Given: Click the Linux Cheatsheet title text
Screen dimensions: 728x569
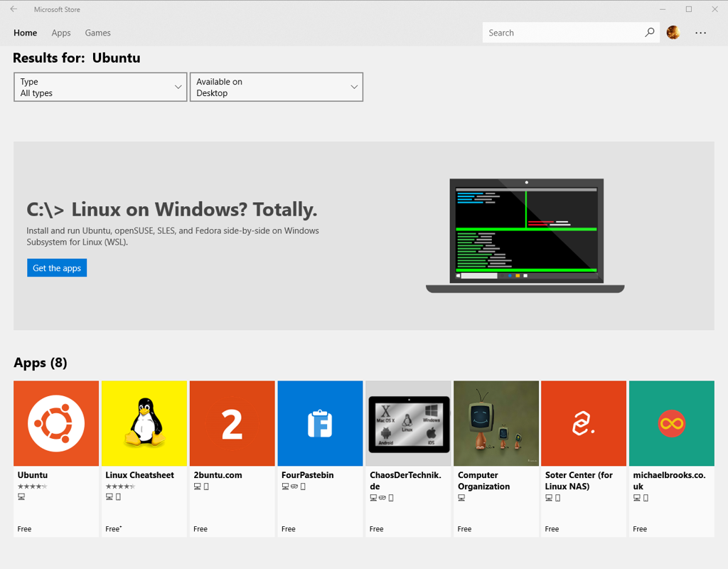Looking at the screenshot, I should tap(140, 475).
